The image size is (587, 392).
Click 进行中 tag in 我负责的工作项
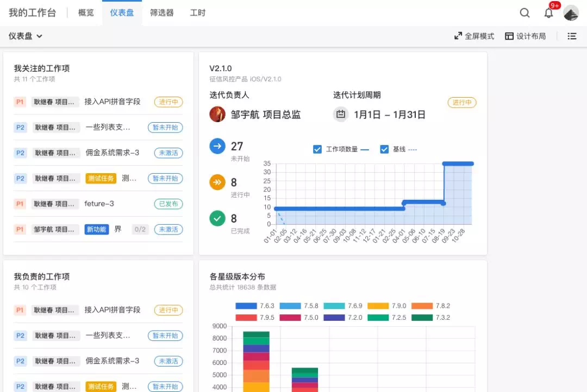pos(168,310)
